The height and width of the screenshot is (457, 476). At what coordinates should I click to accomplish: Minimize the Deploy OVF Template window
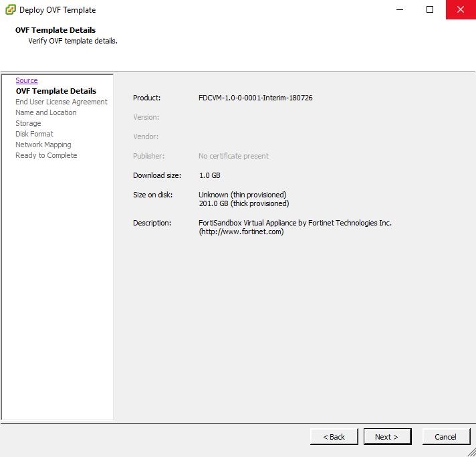click(x=400, y=10)
